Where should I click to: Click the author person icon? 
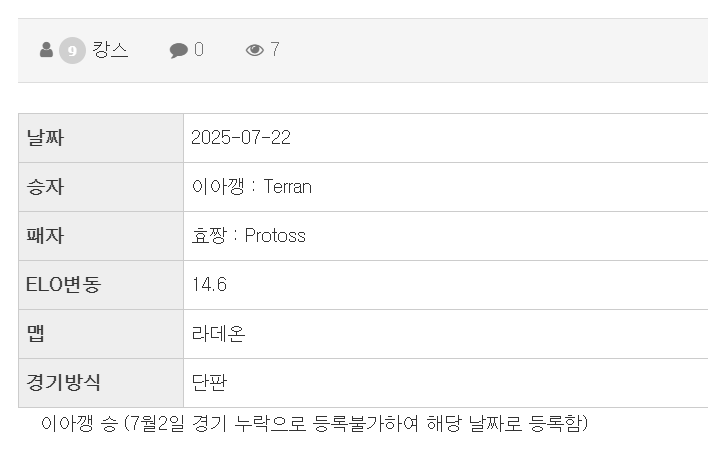pos(47,50)
